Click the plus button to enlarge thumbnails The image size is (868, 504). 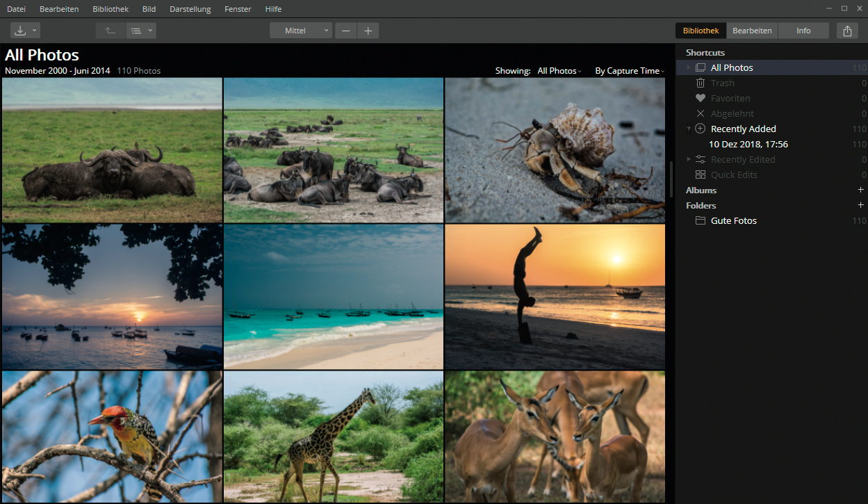point(368,31)
